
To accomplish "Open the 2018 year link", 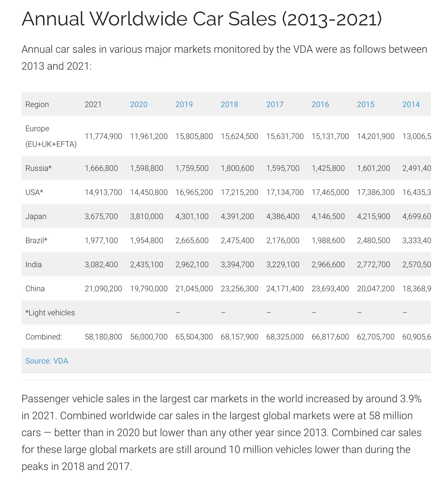I will 229,104.
